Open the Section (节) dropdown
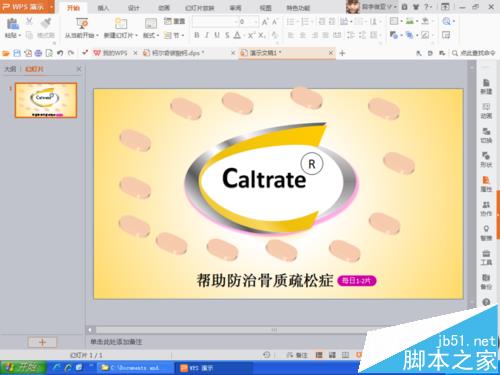 [174, 35]
